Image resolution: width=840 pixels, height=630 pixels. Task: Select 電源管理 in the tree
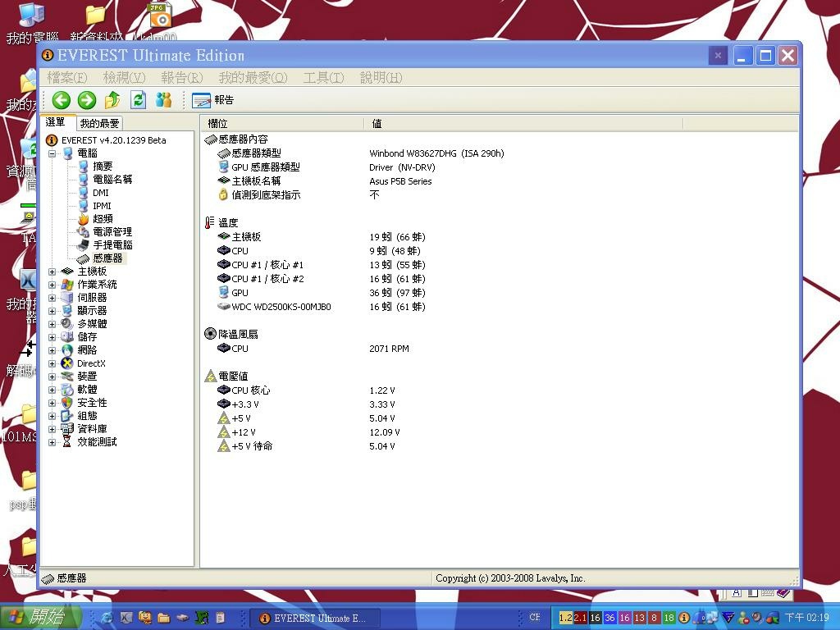click(x=112, y=232)
